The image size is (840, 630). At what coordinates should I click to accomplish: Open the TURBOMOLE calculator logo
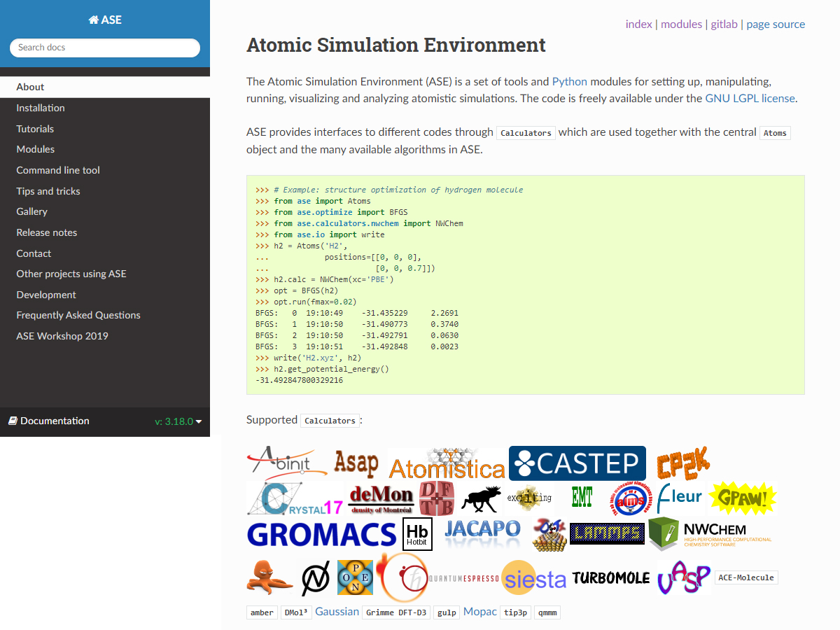pyautogui.click(x=611, y=578)
